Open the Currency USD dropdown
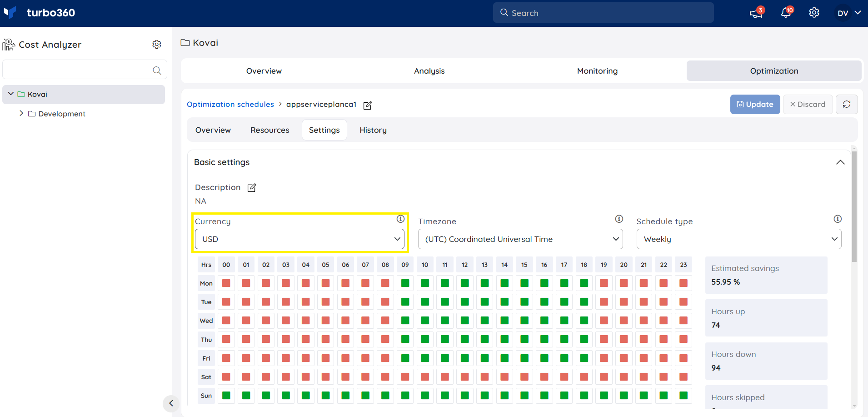 pyautogui.click(x=299, y=239)
